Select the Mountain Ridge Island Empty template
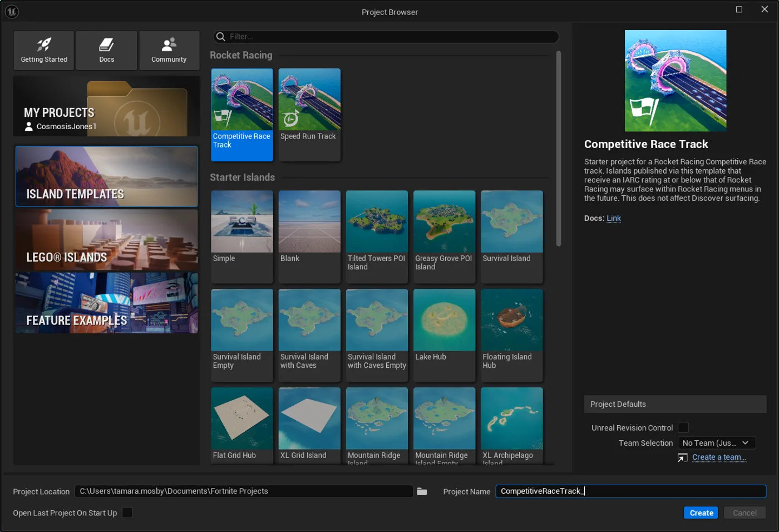Image resolution: width=779 pixels, height=532 pixels. [444, 426]
